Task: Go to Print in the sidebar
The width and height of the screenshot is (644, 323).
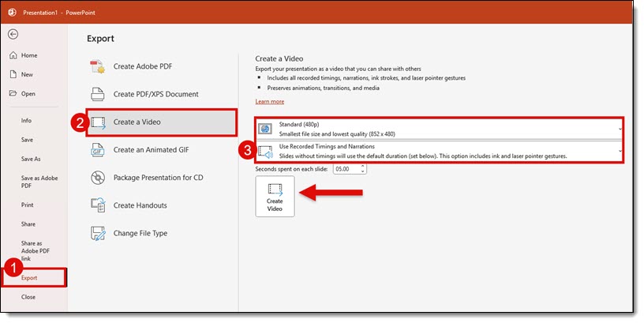Action: (x=27, y=205)
